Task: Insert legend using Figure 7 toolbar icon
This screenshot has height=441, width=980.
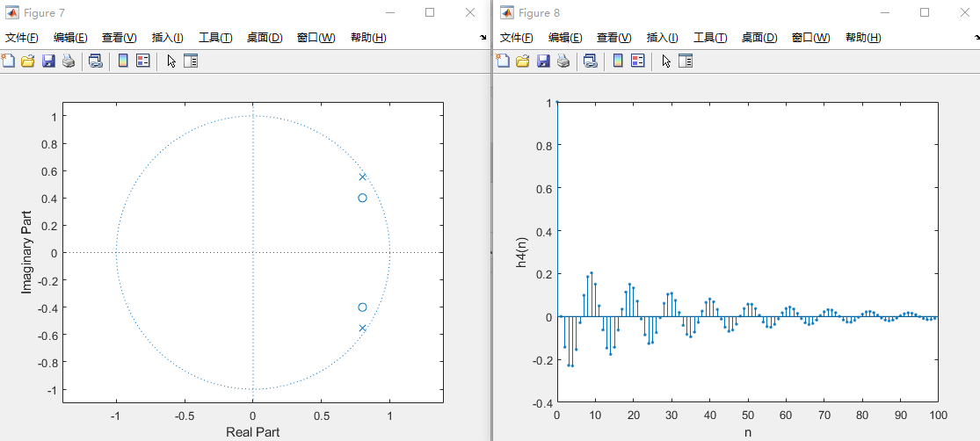Action: click(x=143, y=61)
